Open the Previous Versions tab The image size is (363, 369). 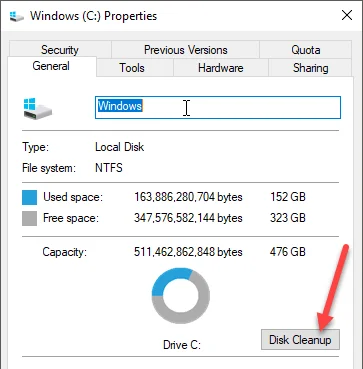[x=185, y=50]
